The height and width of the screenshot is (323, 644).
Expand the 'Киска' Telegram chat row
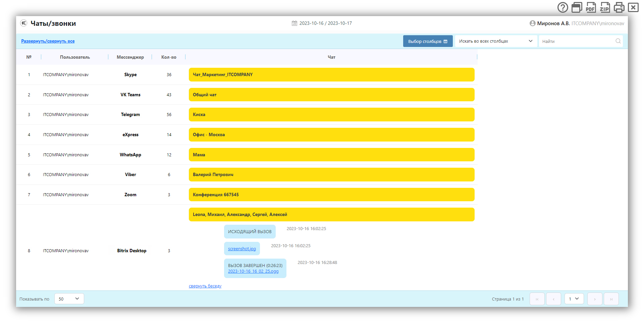(331, 115)
